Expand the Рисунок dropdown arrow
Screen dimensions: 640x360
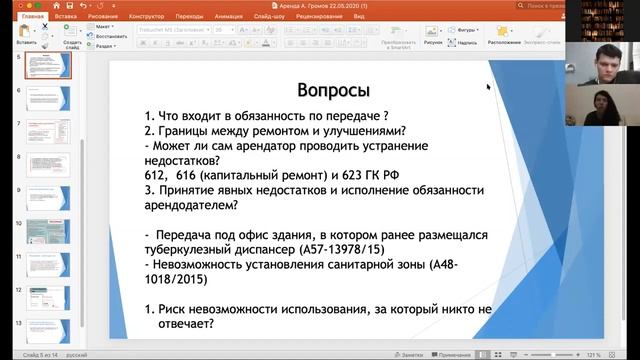[441, 31]
